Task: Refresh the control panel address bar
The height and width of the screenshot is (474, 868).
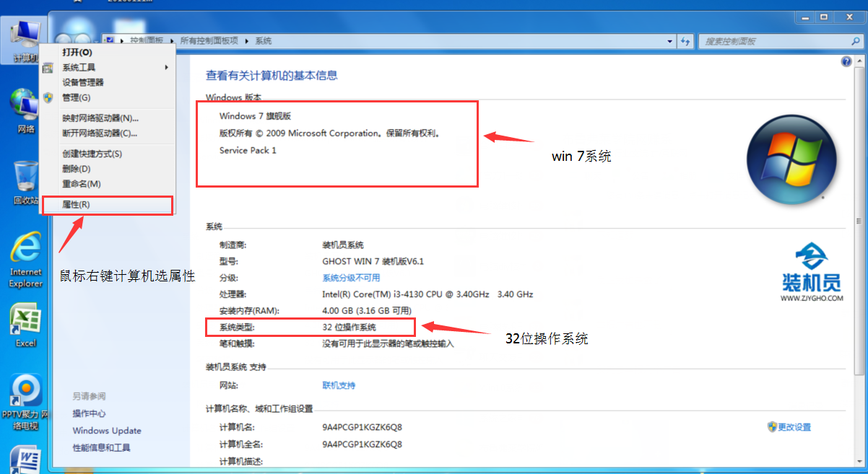Action: (x=685, y=41)
